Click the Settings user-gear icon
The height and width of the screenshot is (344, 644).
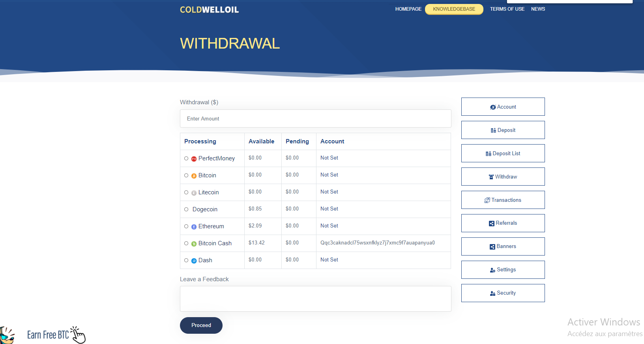(x=492, y=270)
